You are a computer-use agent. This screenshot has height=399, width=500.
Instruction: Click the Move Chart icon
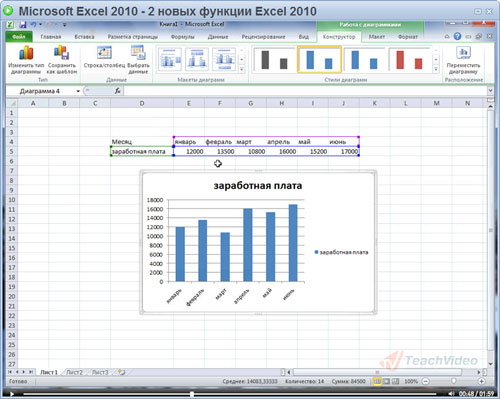[x=464, y=53]
